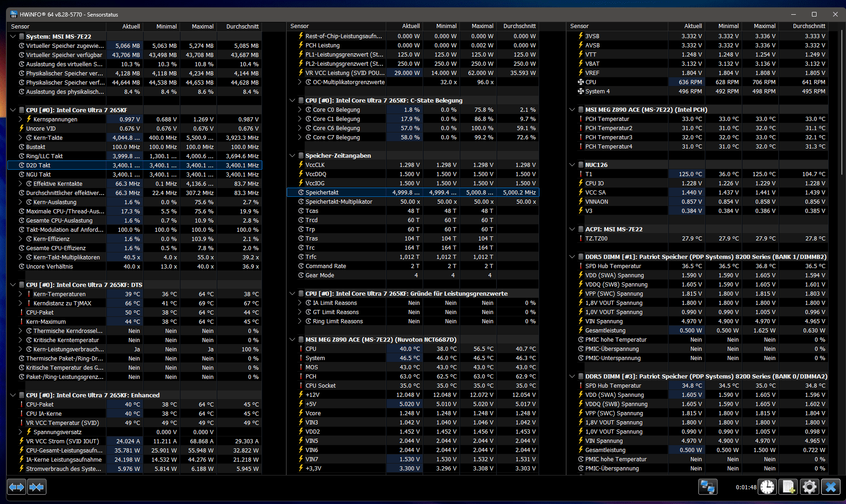Collapse the Speicher-Zeitangaben group
The image size is (846, 504).
point(292,155)
